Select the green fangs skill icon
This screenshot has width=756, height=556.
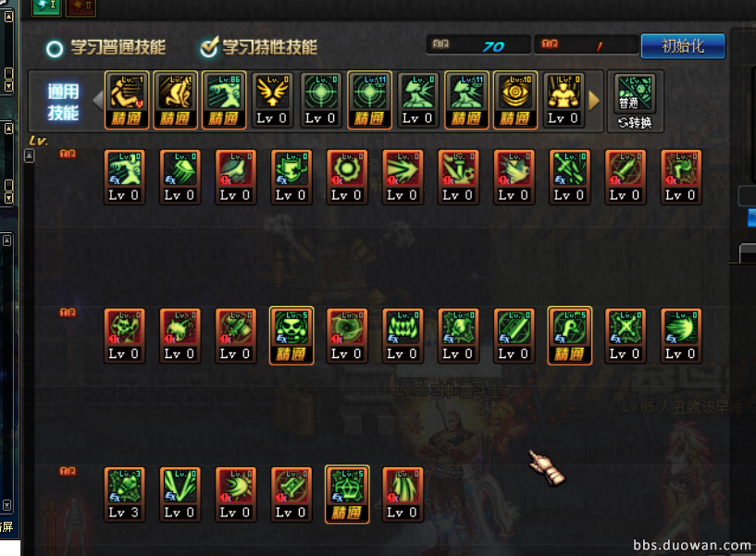click(x=403, y=336)
